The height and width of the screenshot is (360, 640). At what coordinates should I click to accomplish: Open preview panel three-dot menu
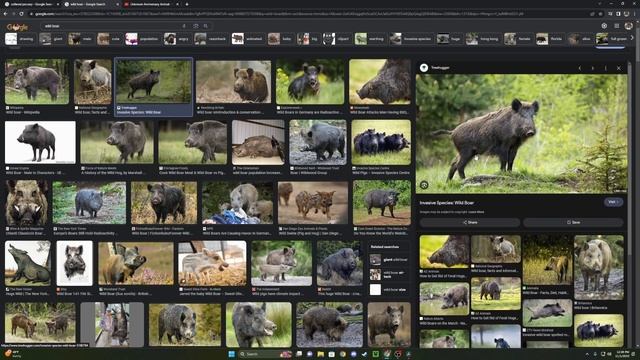(x=606, y=68)
